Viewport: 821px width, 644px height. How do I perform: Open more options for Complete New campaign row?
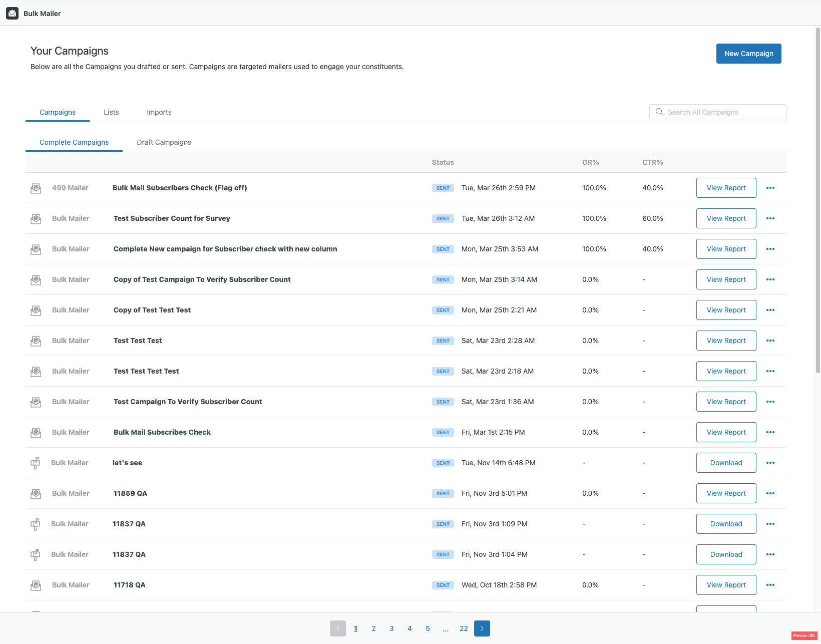[x=770, y=249]
